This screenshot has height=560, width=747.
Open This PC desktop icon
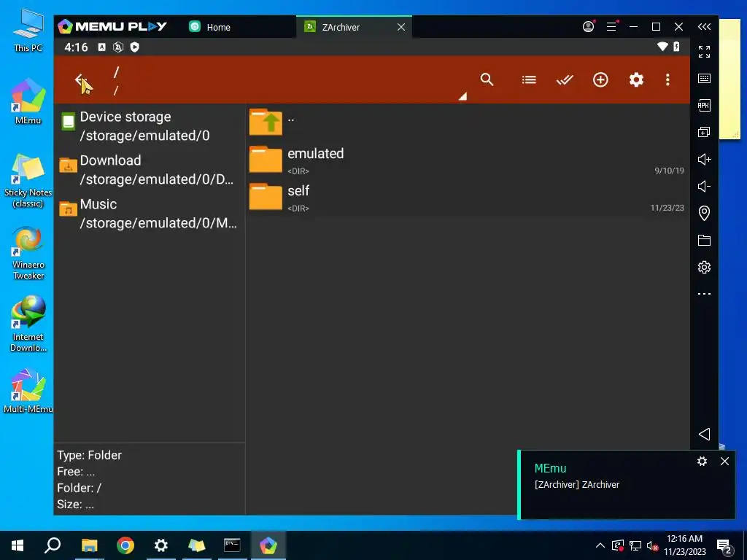point(28,30)
